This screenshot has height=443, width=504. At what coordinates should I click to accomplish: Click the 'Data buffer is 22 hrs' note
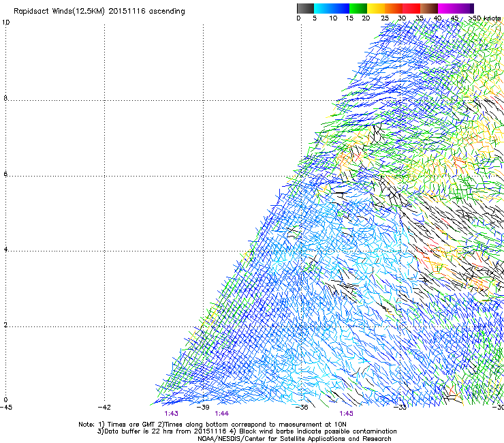point(247,431)
